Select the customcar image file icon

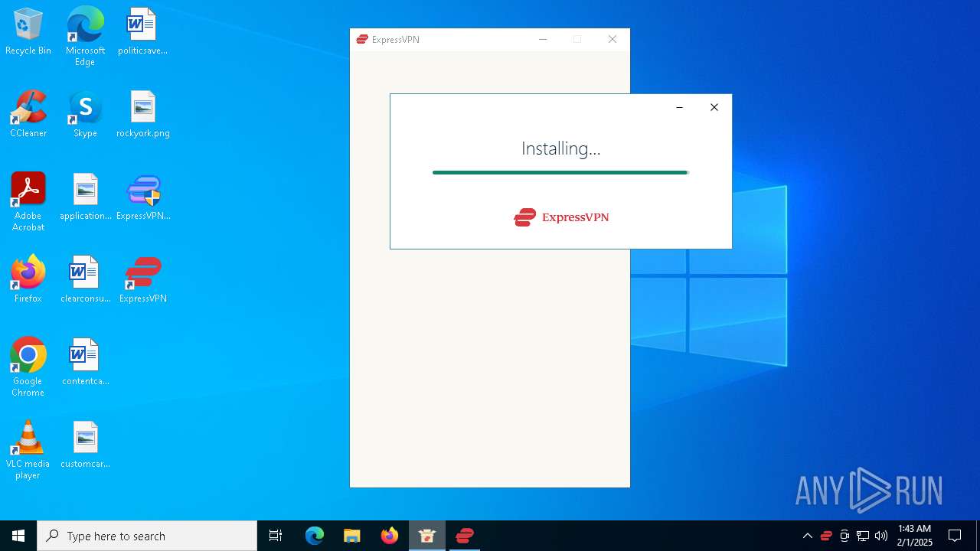tap(85, 445)
